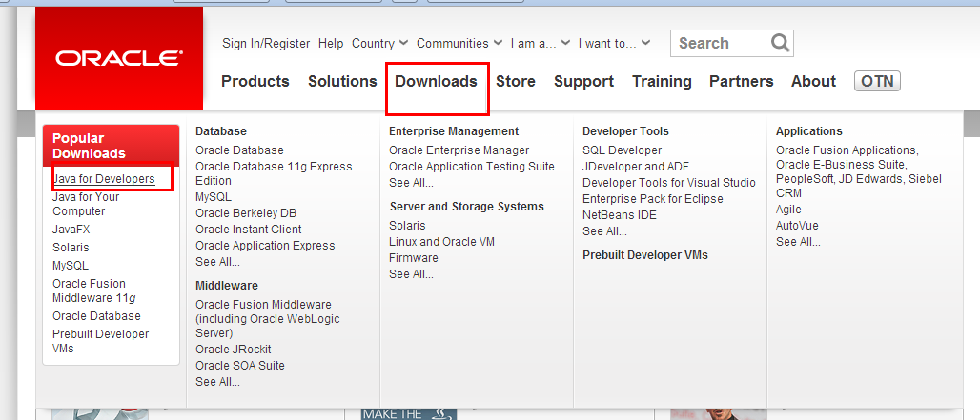Open the Sign In/Register link
The width and height of the screenshot is (980, 420).
tap(266, 43)
